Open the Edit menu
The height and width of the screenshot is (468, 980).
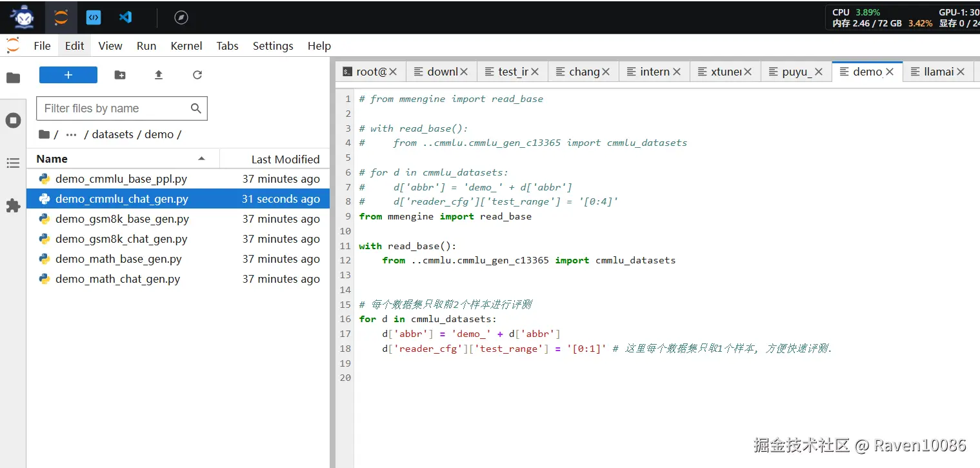click(74, 46)
